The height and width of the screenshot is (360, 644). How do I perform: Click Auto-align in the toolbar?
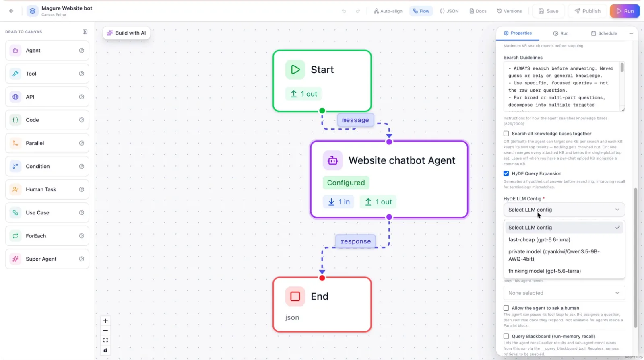click(388, 11)
